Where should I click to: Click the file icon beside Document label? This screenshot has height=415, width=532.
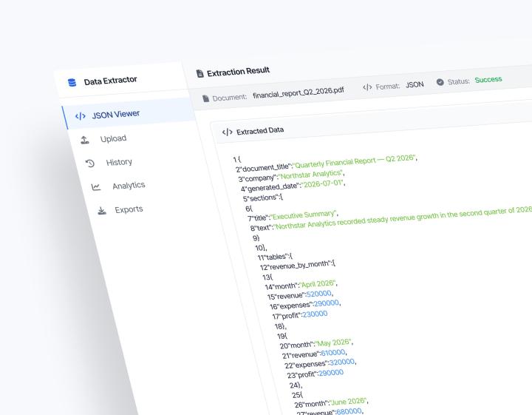205,98
